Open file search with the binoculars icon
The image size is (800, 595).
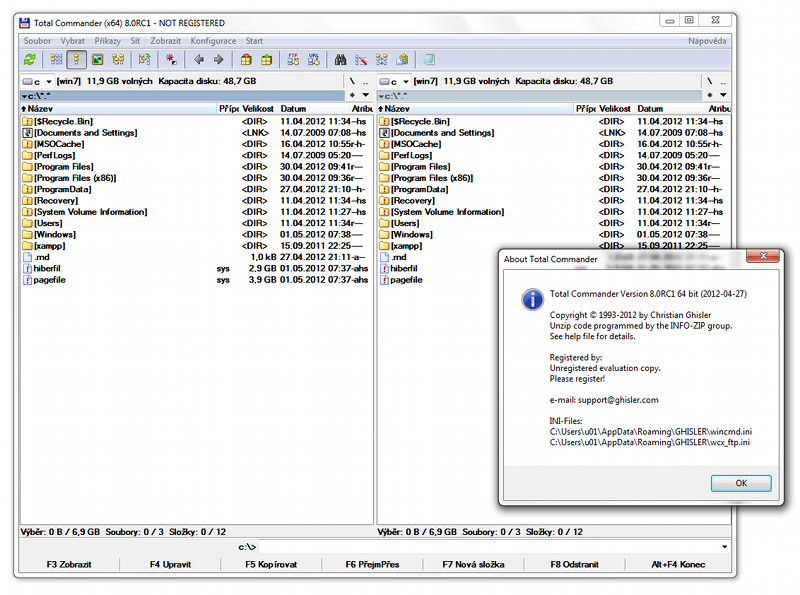tap(340, 60)
